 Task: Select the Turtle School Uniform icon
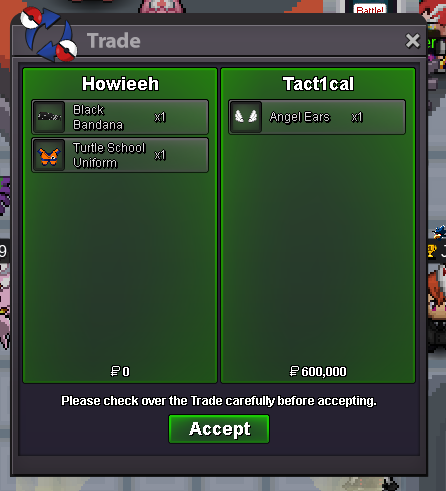click(x=49, y=155)
